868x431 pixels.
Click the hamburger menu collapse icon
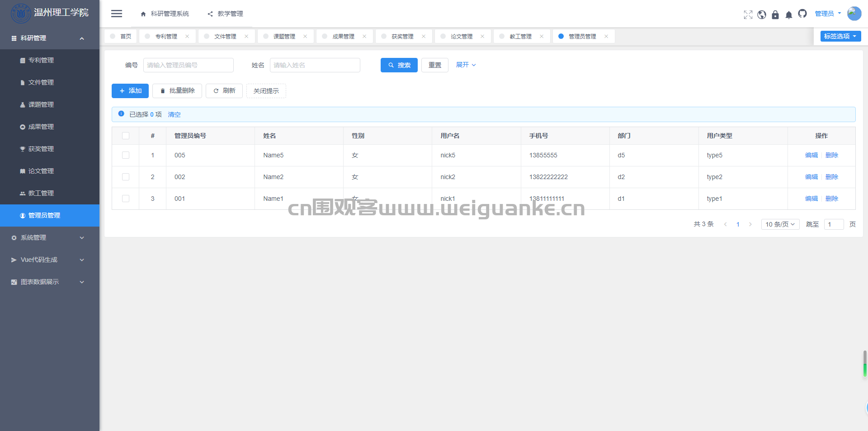(x=117, y=14)
